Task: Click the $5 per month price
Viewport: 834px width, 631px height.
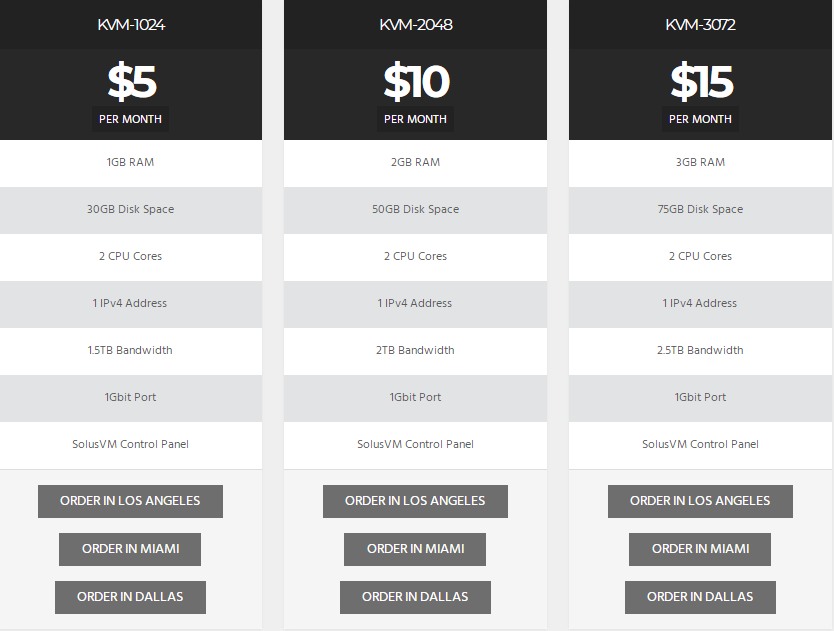Action: click(131, 84)
